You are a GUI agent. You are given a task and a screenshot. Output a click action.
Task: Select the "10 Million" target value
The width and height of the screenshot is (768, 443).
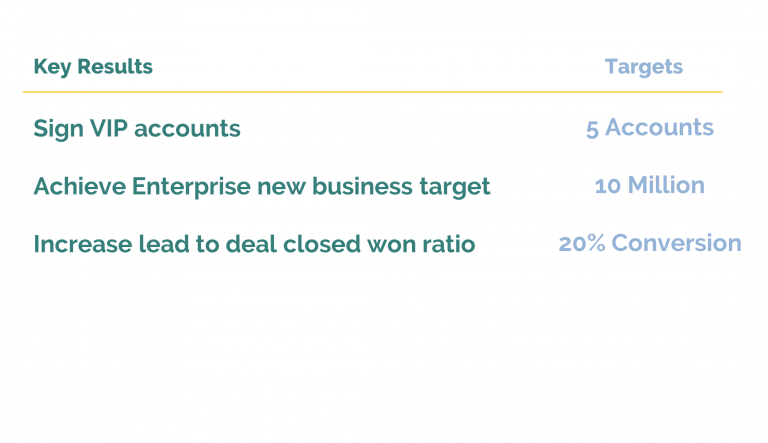649,186
